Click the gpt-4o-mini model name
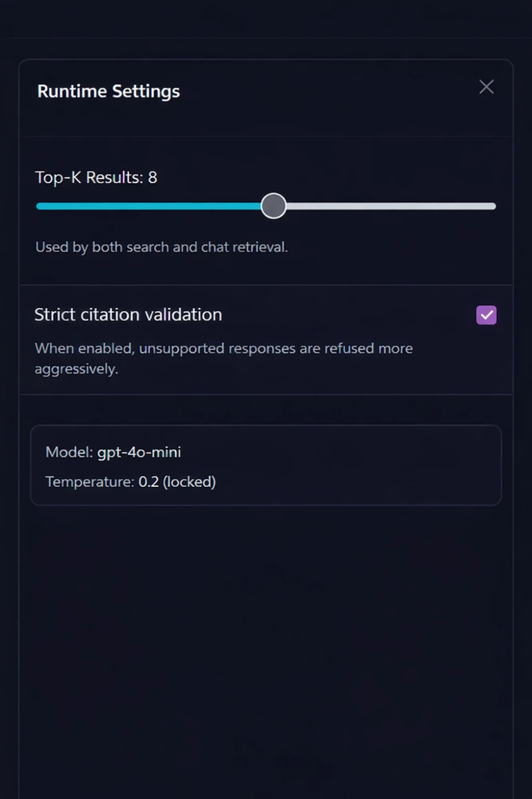 pos(139,452)
